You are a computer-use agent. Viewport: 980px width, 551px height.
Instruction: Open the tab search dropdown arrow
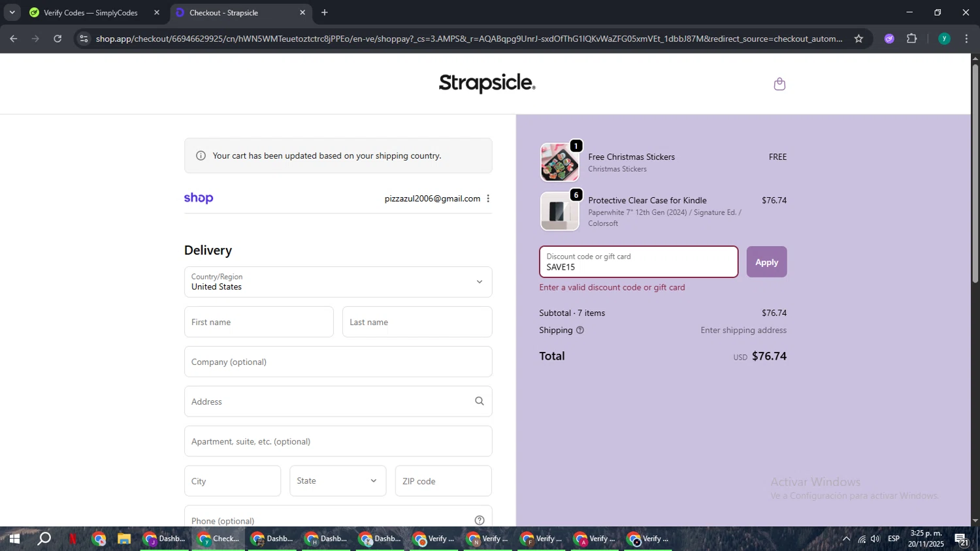[12, 12]
